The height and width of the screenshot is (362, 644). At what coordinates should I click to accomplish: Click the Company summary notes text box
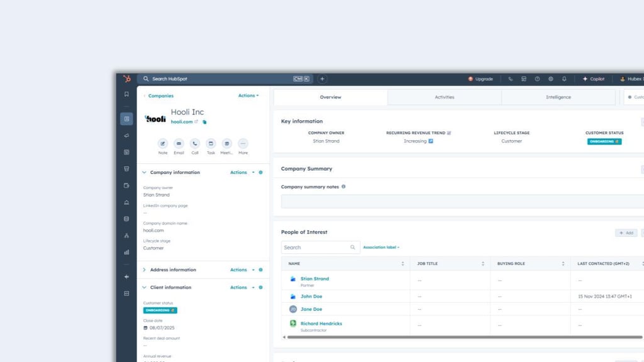(462, 202)
